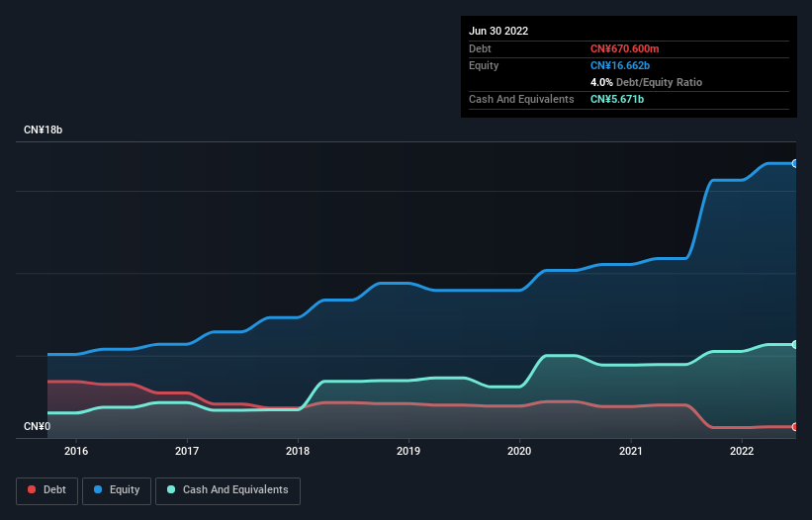This screenshot has height=520, width=812.
Task: Click the Jun 30 2022 tooltip date
Action: pyautogui.click(x=498, y=31)
